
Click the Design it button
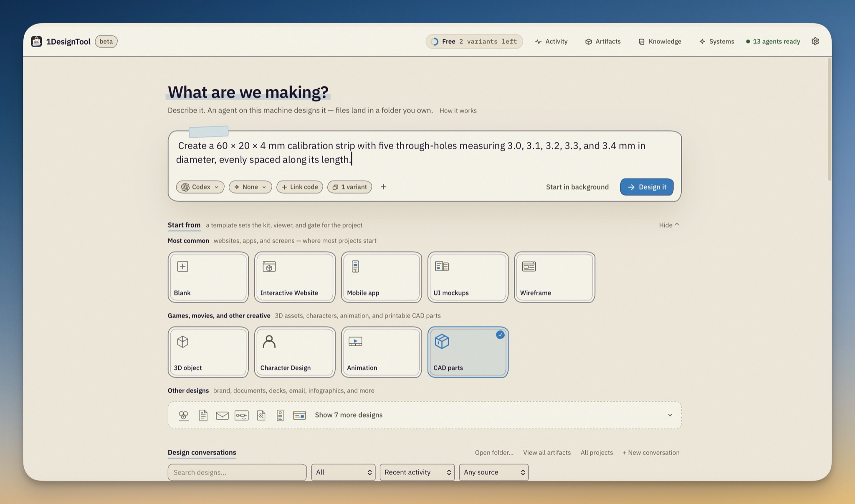click(647, 187)
